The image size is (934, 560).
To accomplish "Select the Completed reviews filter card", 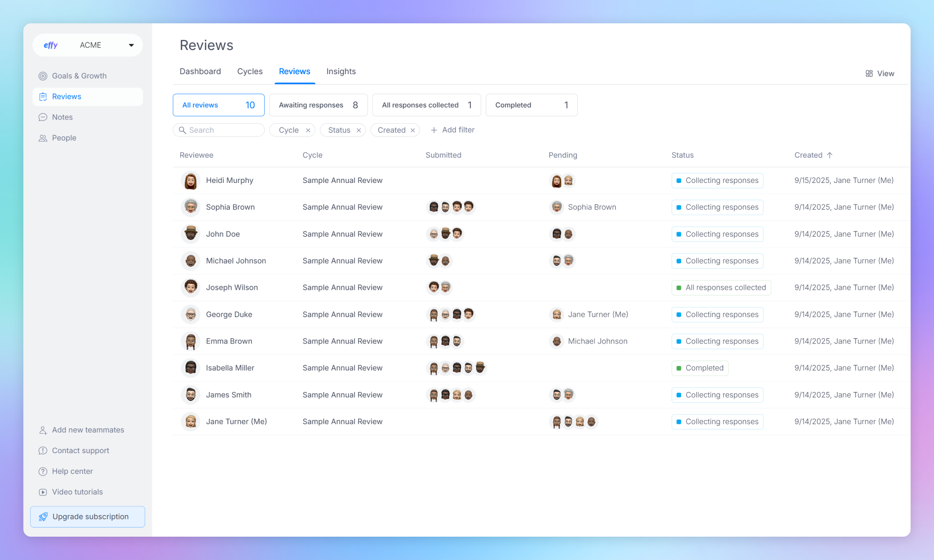I will 531,105.
